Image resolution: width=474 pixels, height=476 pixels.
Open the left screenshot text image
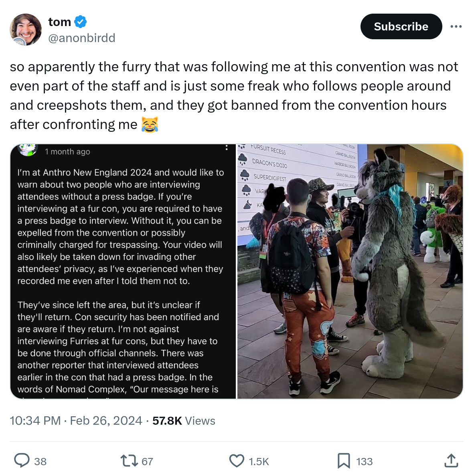click(x=123, y=271)
